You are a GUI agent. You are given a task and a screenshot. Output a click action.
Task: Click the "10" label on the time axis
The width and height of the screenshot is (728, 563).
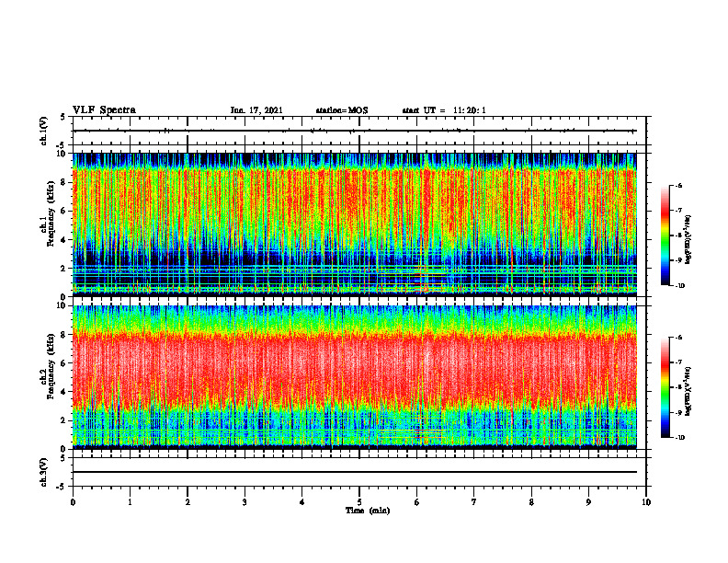tap(646, 502)
